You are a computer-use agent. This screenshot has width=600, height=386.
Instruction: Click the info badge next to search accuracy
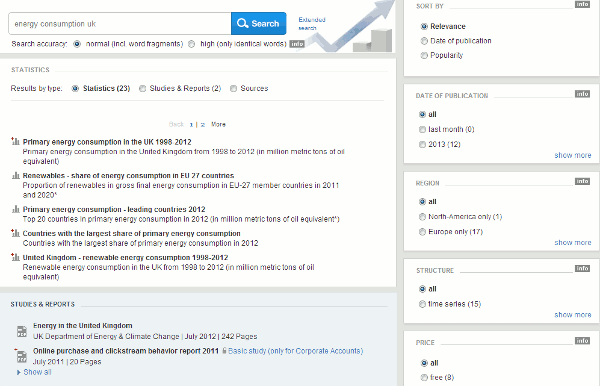[297, 44]
